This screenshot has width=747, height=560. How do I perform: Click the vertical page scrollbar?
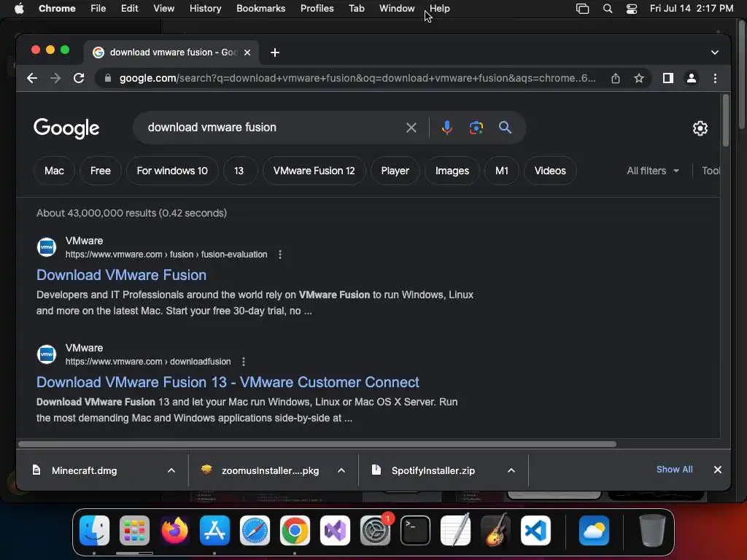pos(726,120)
